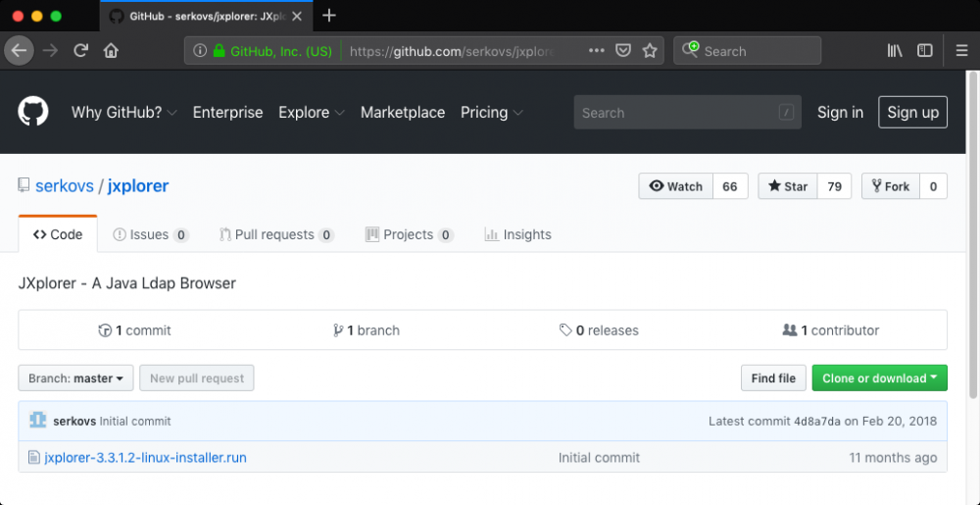980x505 pixels.
Task: Open the jxplorer-3.3.1.2-linux-installer.run file
Action: [145, 458]
